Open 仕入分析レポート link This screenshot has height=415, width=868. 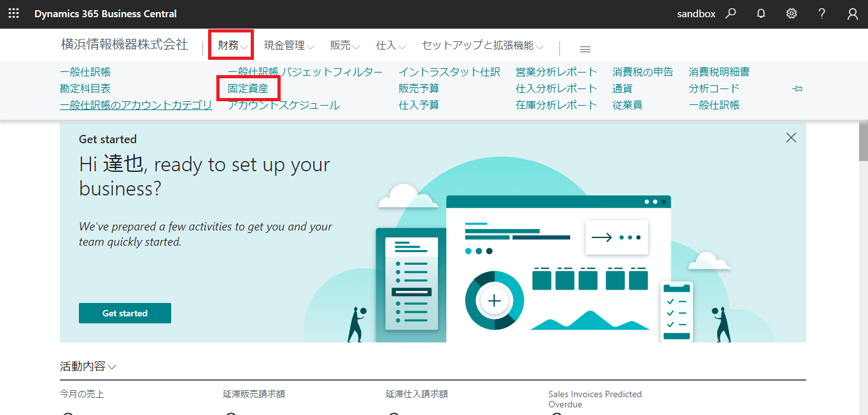(x=556, y=88)
